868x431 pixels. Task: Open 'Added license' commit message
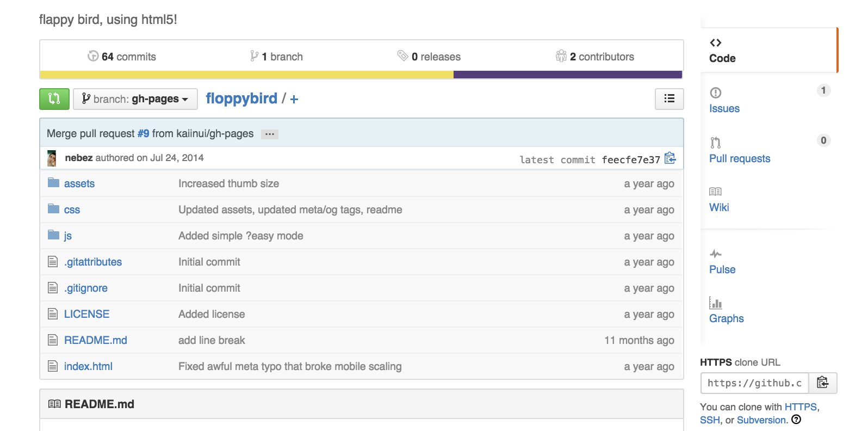pos(212,314)
